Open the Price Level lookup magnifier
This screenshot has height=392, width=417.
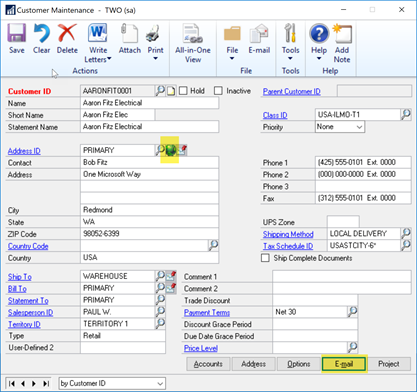[352, 347]
